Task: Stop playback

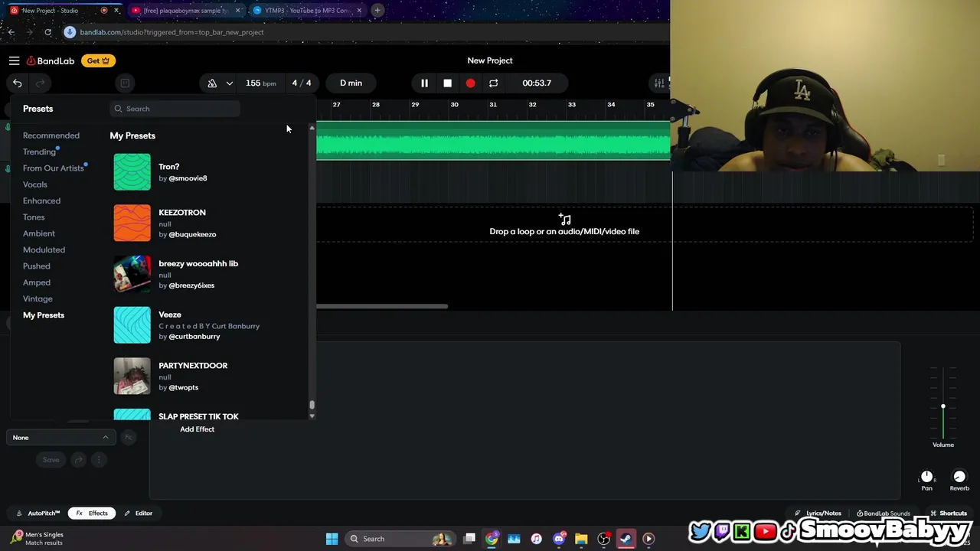Action: 447,83
